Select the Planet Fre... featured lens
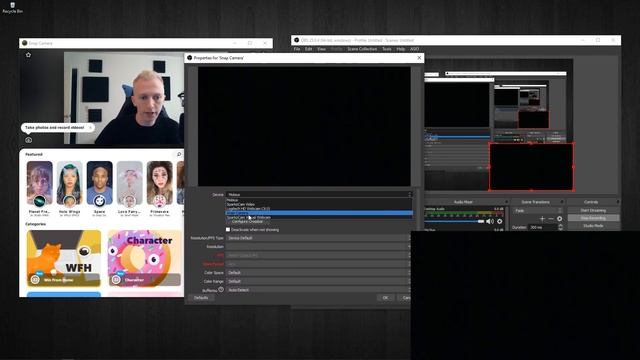The height and width of the screenshot is (360, 640). pyautogui.click(x=40, y=189)
